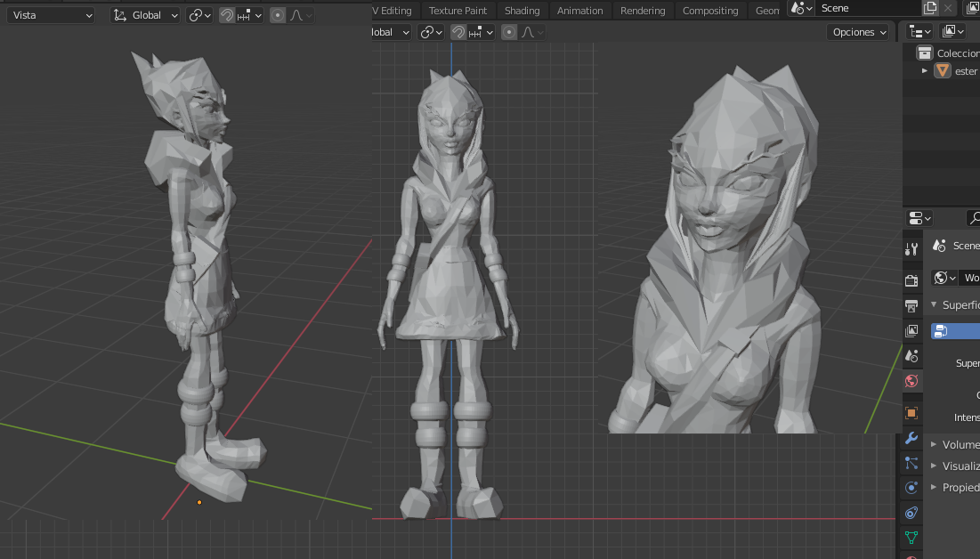This screenshot has height=559, width=980.
Task: Adjust the Intensidad value slider
Action: click(x=973, y=417)
